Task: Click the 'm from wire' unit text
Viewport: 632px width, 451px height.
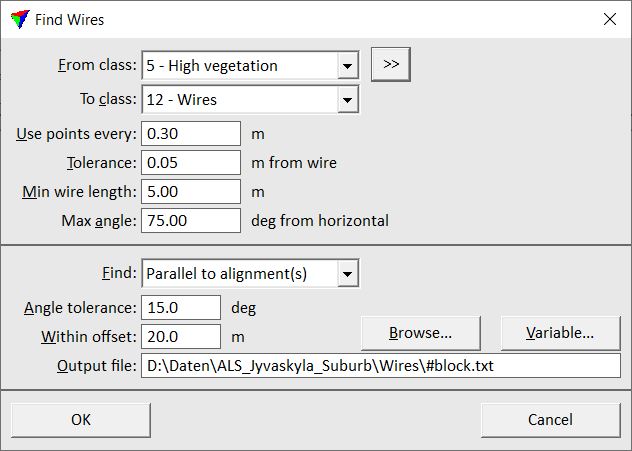Action: tap(294, 162)
